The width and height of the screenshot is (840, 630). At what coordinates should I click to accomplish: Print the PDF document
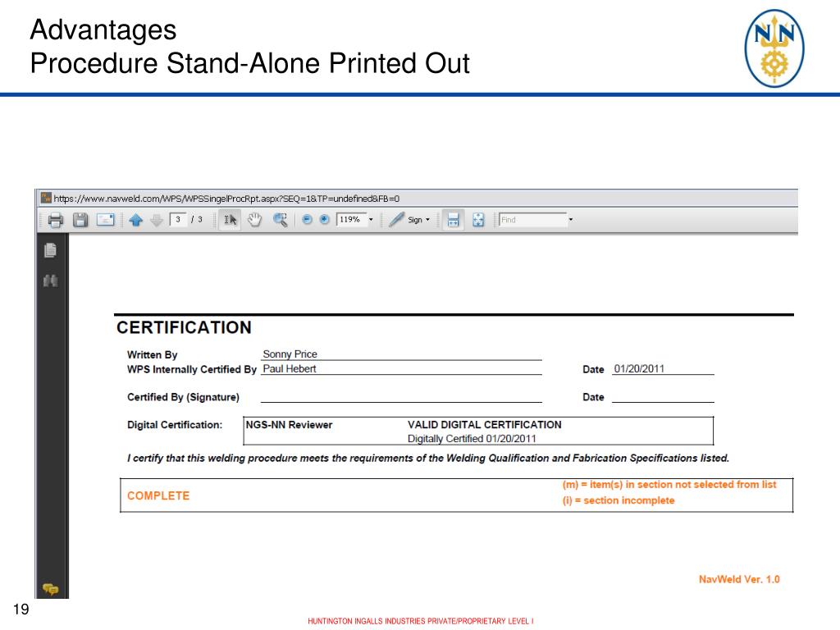tap(55, 220)
